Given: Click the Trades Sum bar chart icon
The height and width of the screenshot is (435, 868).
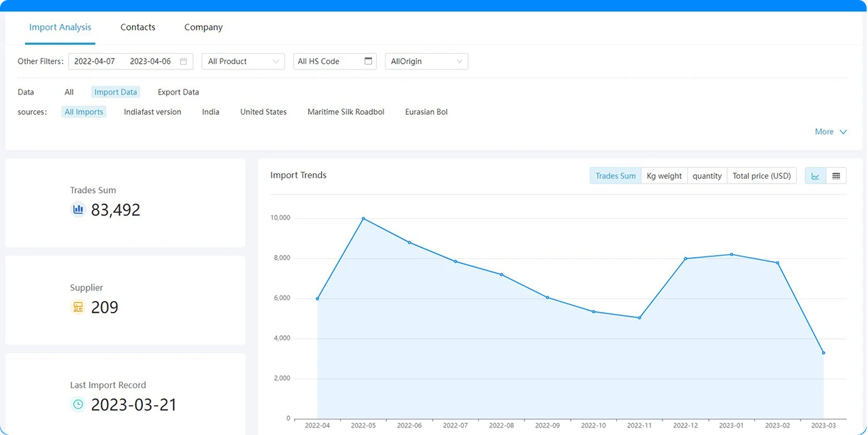Looking at the screenshot, I should 78,209.
